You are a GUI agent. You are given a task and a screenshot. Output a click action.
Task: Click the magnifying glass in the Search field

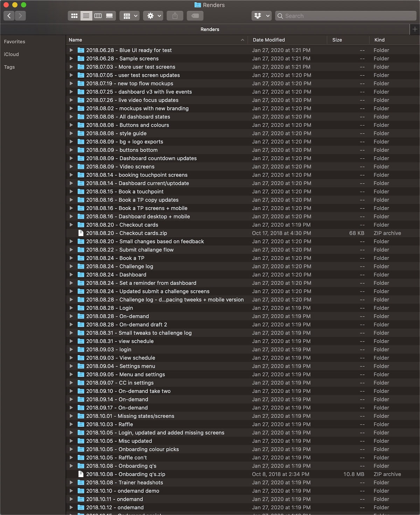280,16
